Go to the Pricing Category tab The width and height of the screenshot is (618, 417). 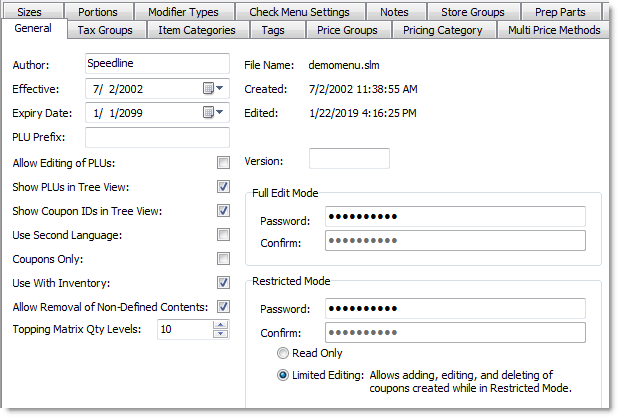click(x=445, y=30)
